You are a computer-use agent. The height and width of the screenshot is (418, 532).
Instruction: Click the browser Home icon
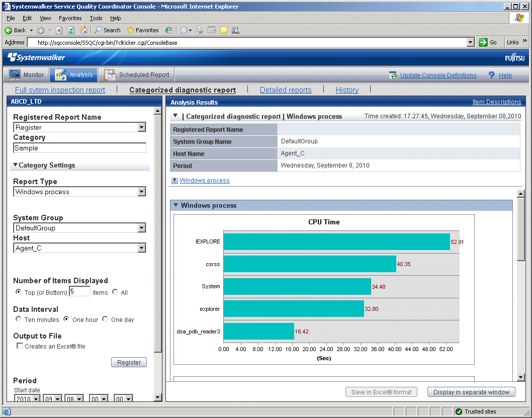point(83,30)
